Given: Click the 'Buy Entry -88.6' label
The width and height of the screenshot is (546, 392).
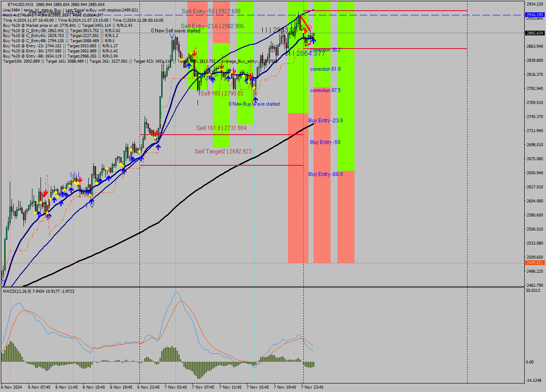Looking at the screenshot, I should 325,174.
